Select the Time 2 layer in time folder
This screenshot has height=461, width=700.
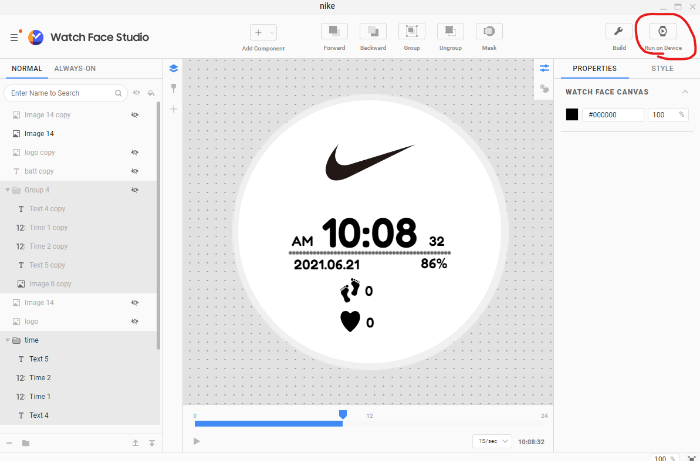(78, 377)
